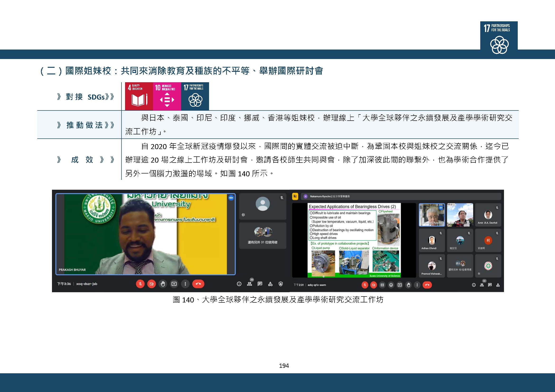Open activities in xoq-dszr-jsb meeting
555x392 pixels.
tap(270, 284)
